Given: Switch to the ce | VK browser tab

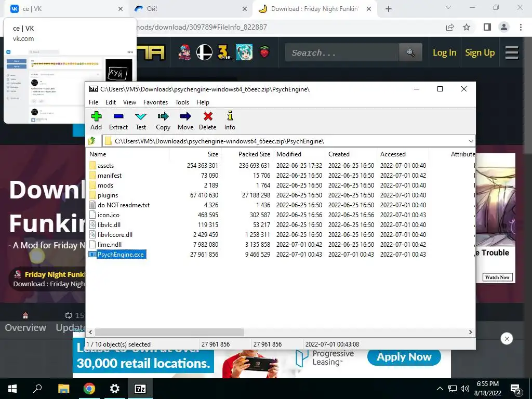Looking at the screenshot, I should 66,9.
